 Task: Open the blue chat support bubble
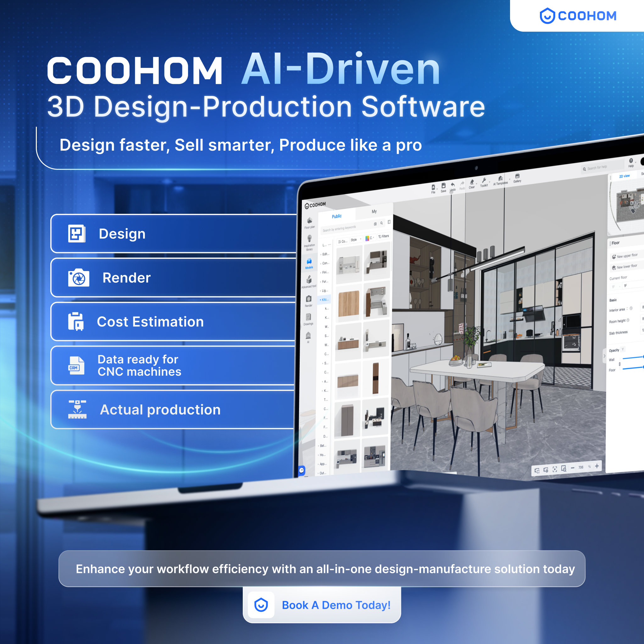pyautogui.click(x=302, y=470)
